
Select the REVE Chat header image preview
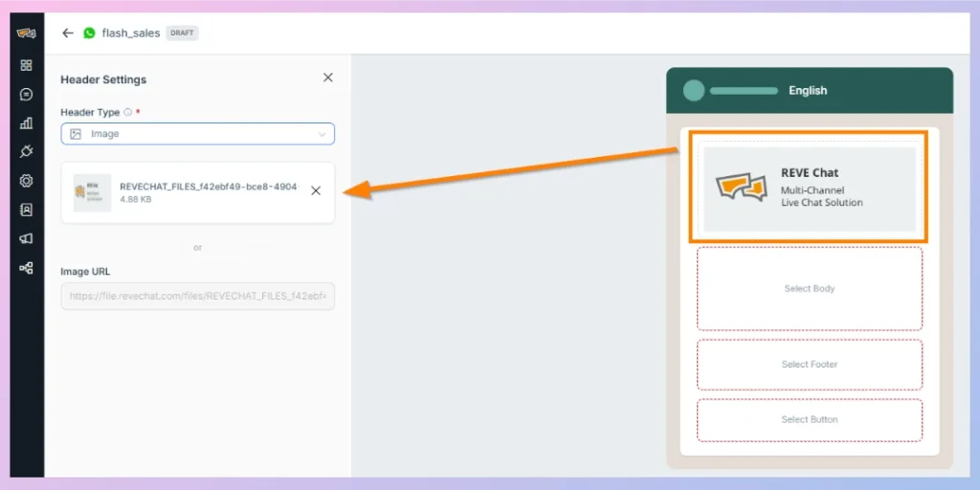click(x=810, y=189)
